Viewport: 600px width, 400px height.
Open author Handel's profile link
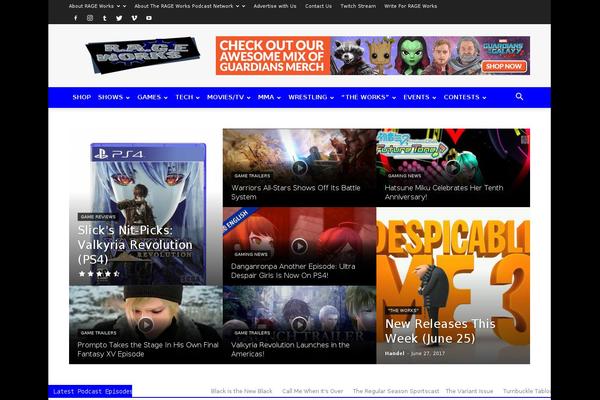tap(394, 353)
